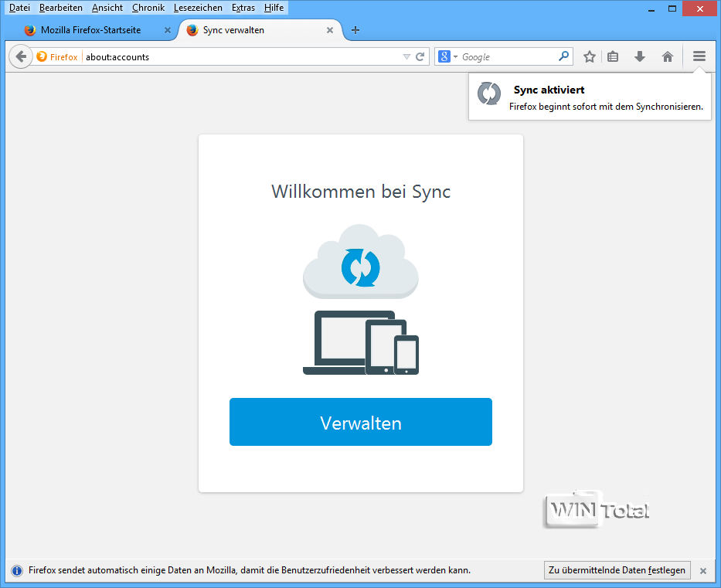Open the Lesezeichen menu
The width and height of the screenshot is (721, 588).
pyautogui.click(x=198, y=8)
